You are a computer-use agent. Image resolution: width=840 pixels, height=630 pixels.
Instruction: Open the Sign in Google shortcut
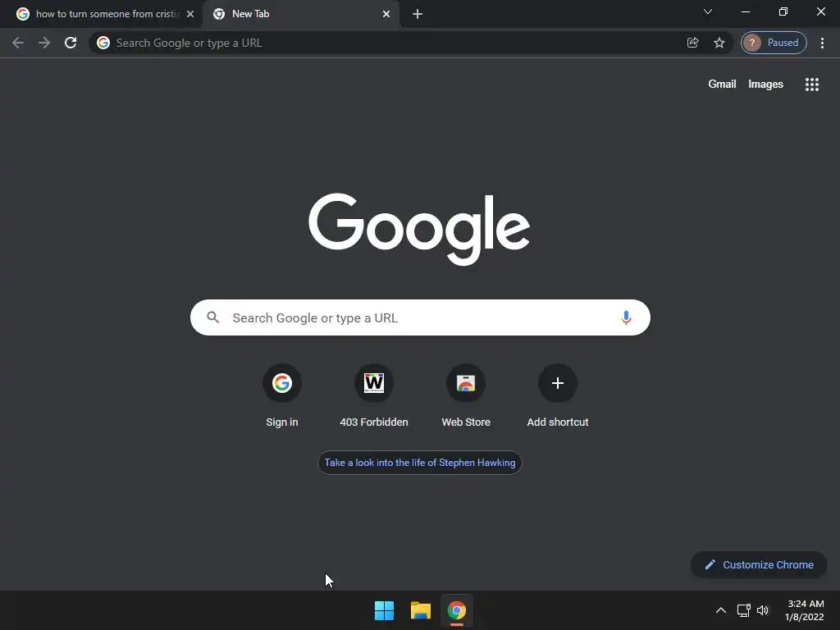(x=282, y=396)
